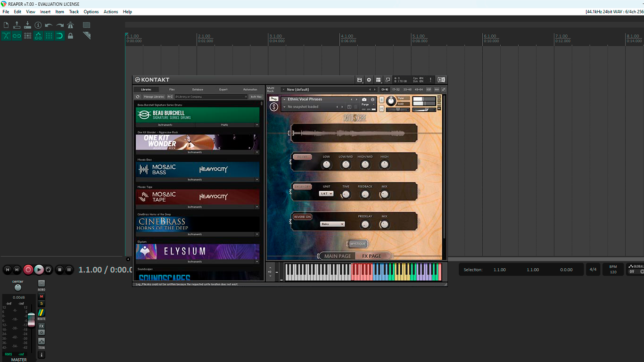644x362 pixels.
Task: Open the Actions menu
Action: (111, 12)
